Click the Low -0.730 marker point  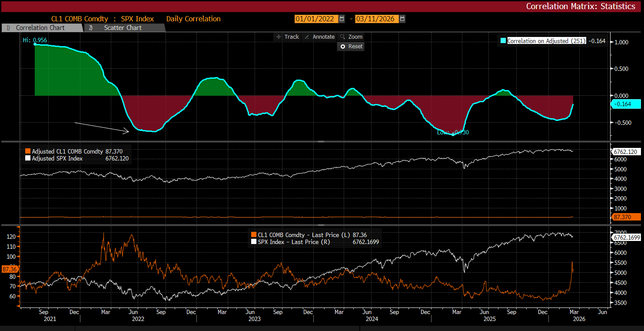pyautogui.click(x=453, y=135)
